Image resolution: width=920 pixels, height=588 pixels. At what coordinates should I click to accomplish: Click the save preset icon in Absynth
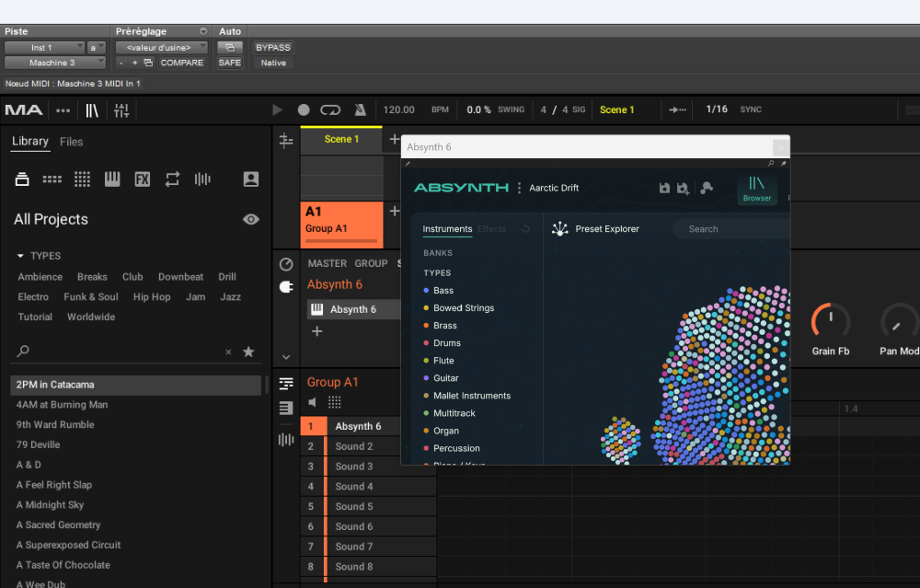point(664,188)
